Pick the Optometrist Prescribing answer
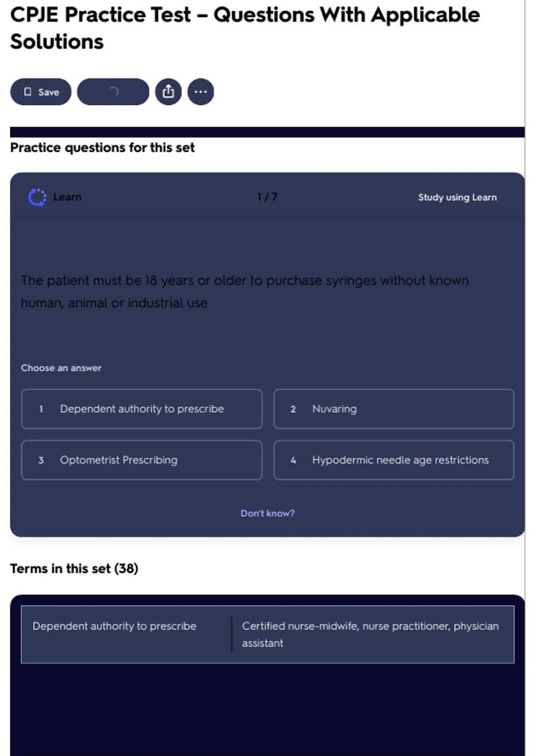 point(142,460)
